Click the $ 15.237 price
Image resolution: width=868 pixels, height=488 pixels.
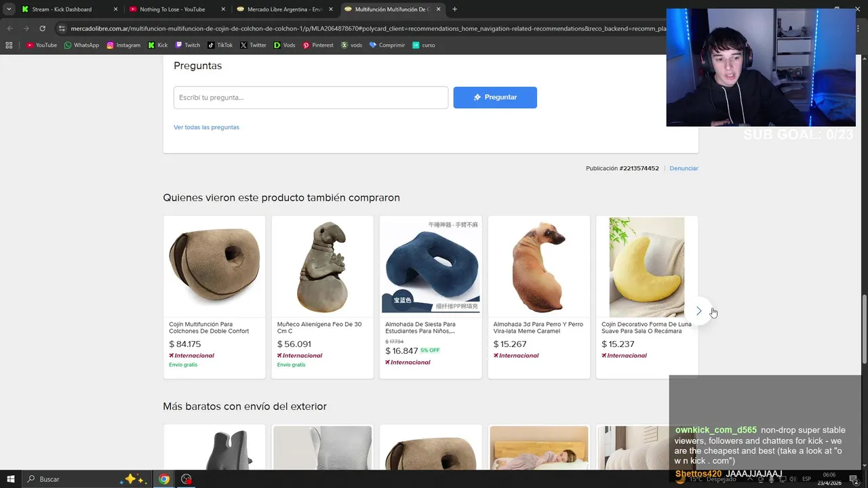pos(618,344)
